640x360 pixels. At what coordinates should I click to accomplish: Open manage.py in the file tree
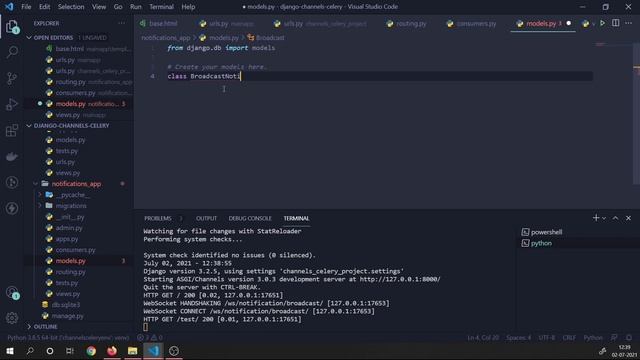click(67, 316)
